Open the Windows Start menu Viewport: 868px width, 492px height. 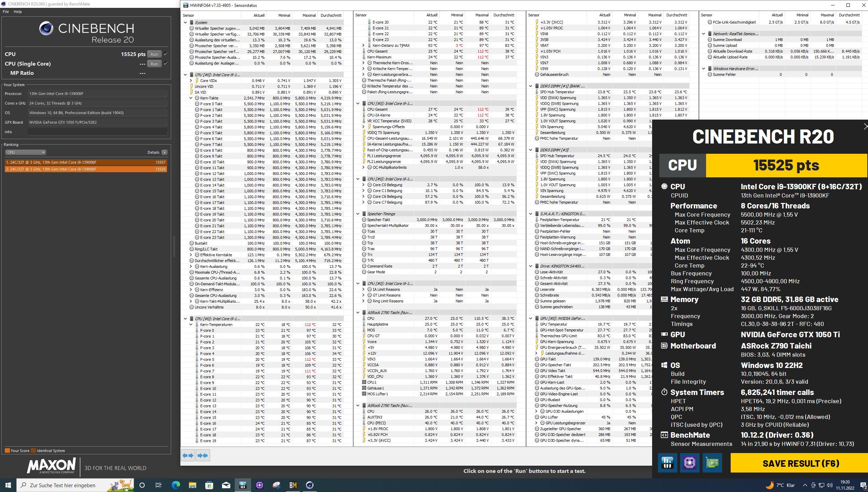pos(8,485)
